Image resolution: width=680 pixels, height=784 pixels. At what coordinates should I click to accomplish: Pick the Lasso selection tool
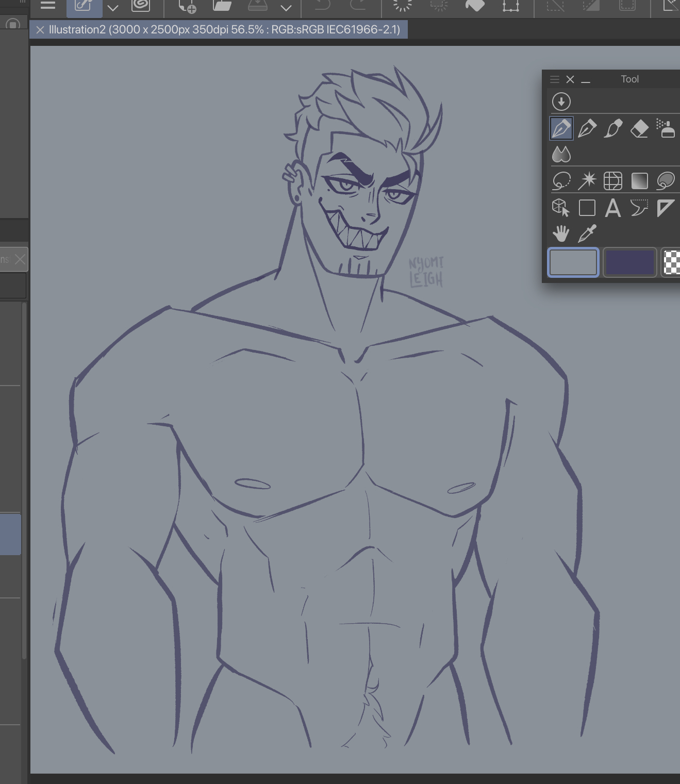click(561, 181)
